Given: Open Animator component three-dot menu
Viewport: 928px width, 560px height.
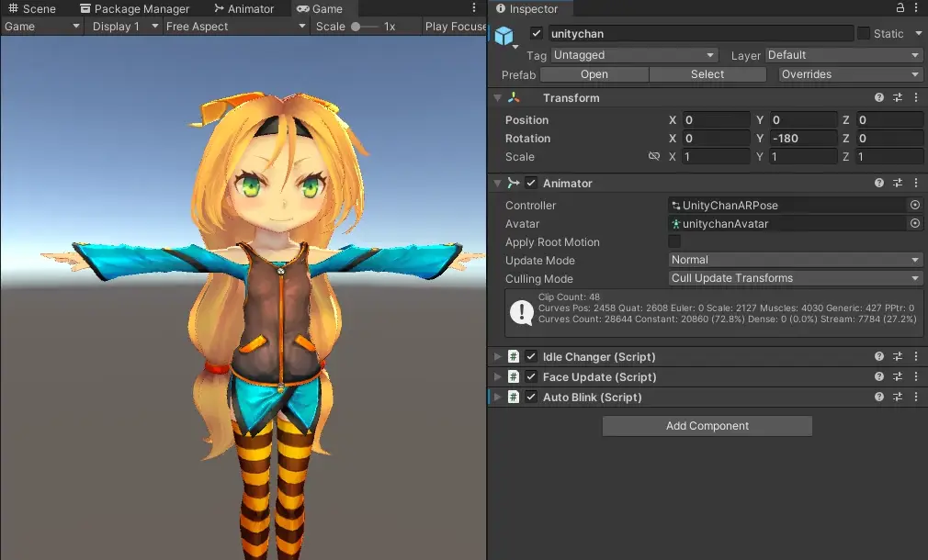Looking at the screenshot, I should point(915,183).
